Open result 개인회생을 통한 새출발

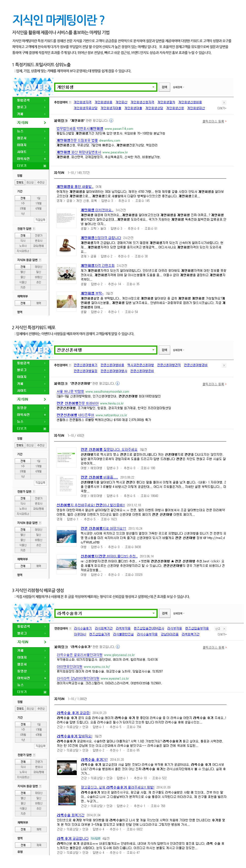click(75, 186)
